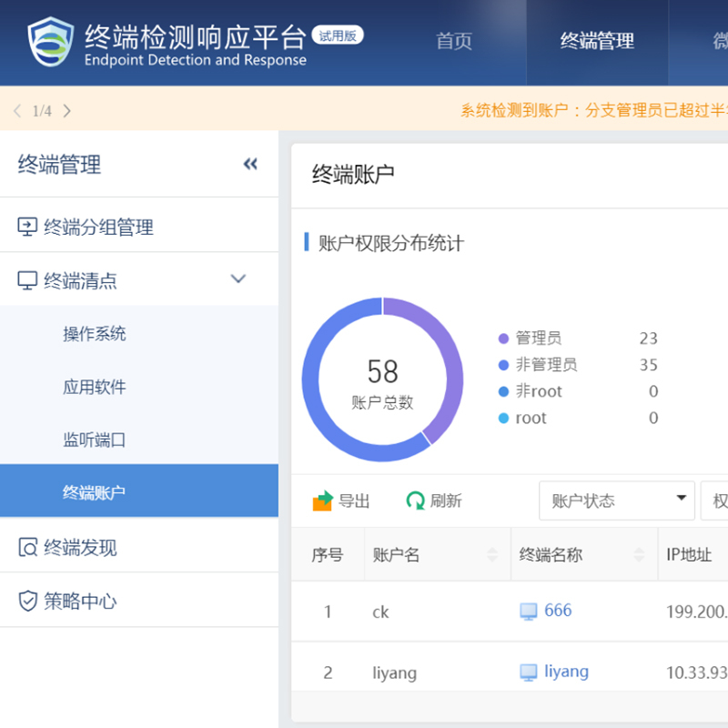This screenshot has width=728, height=728.
Task: Click the platform shield logo
Action: [51, 42]
